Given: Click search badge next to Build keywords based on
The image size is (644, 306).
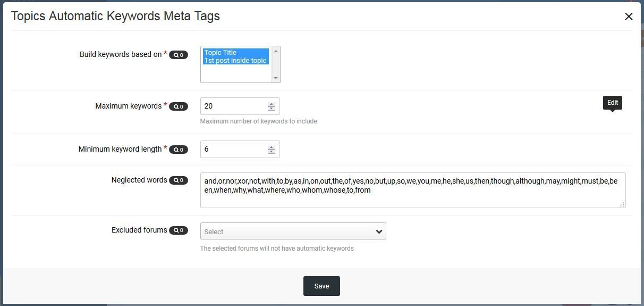Looking at the screenshot, I should [x=179, y=55].
